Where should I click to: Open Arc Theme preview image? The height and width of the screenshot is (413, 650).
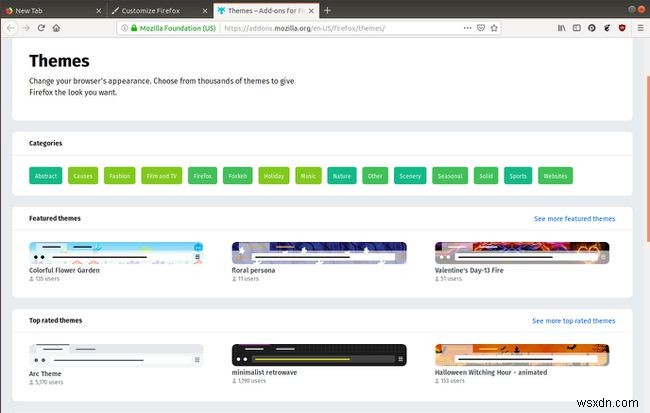116,355
